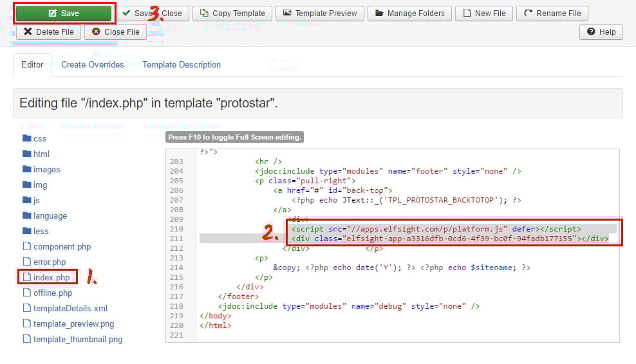636x364 pixels.
Task: Click the elfsight script line 210
Action: [436, 229]
